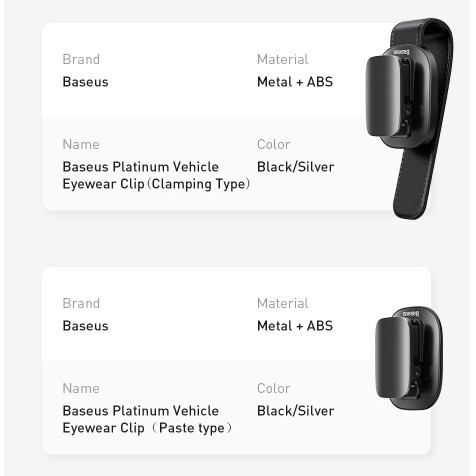Click the Baseus logo on the bottom clip
Image resolution: width=476 pixels, height=476 pixels.
point(411,313)
